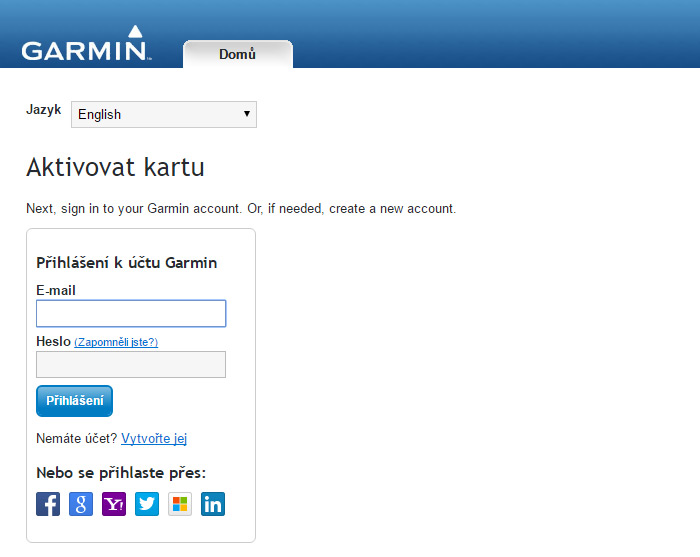
Task: Click the Přihlášení sign-in button
Action: (x=75, y=401)
